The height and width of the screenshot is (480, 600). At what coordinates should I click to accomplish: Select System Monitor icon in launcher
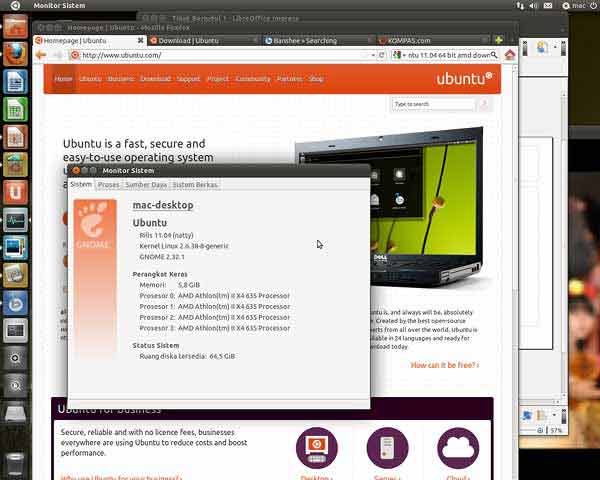click(15, 220)
